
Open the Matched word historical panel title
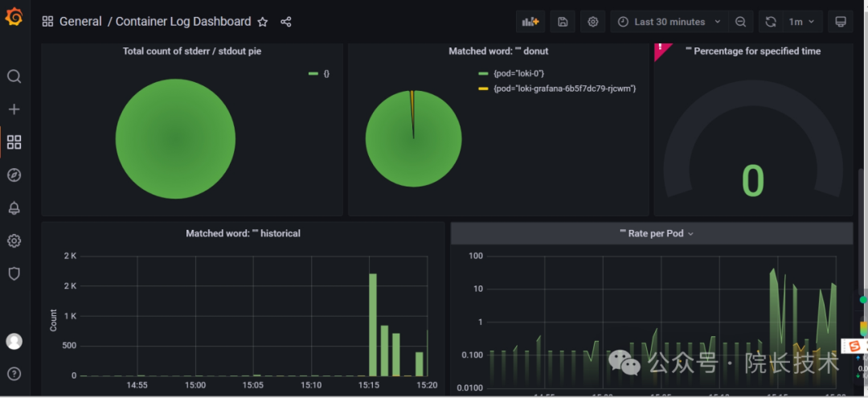[243, 234]
